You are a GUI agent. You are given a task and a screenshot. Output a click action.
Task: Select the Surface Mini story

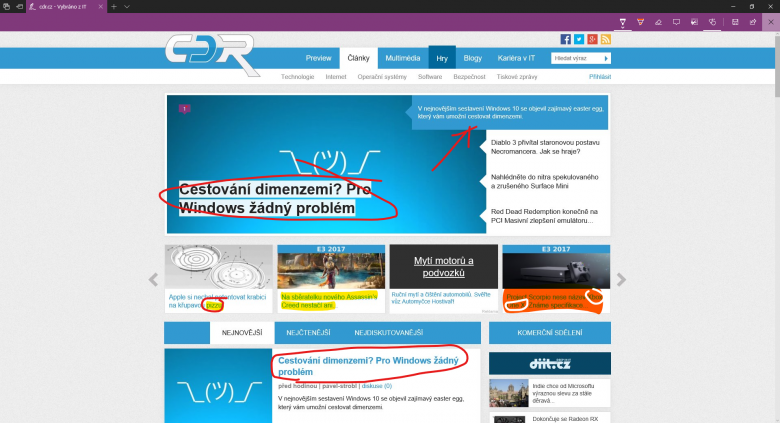[545, 181]
